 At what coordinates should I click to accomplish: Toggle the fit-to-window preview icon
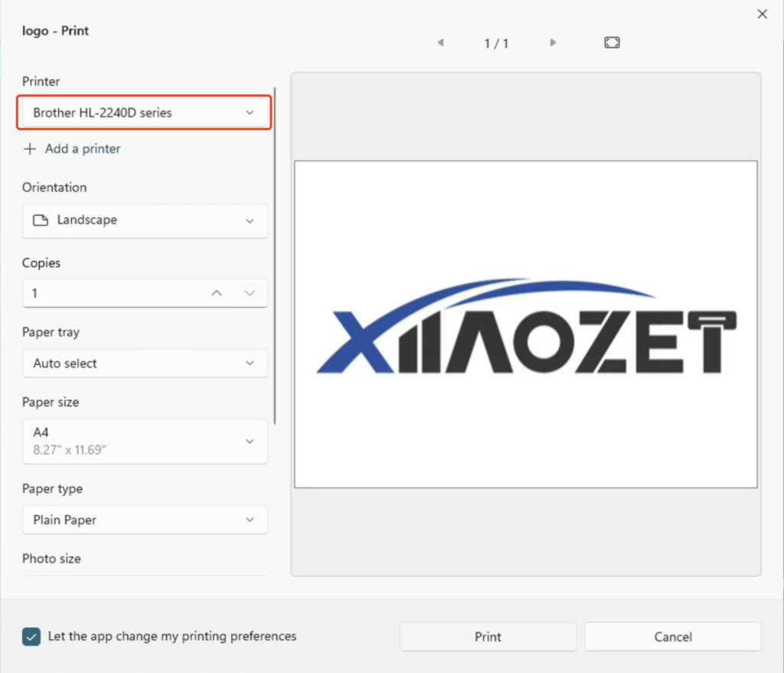click(612, 43)
